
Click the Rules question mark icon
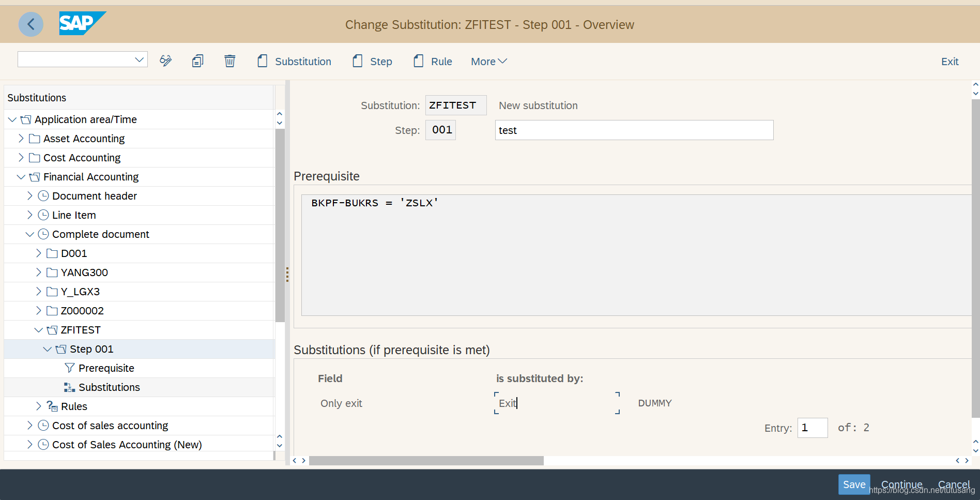click(x=52, y=406)
